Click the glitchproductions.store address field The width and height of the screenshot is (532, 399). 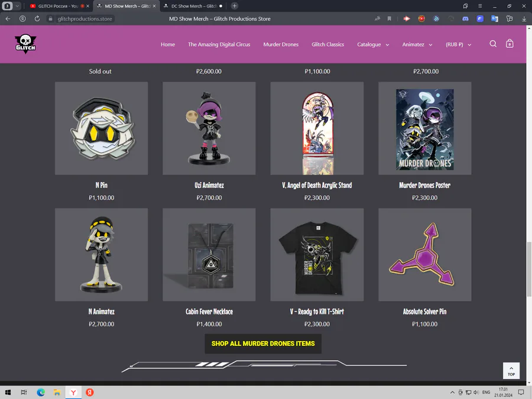click(x=85, y=19)
